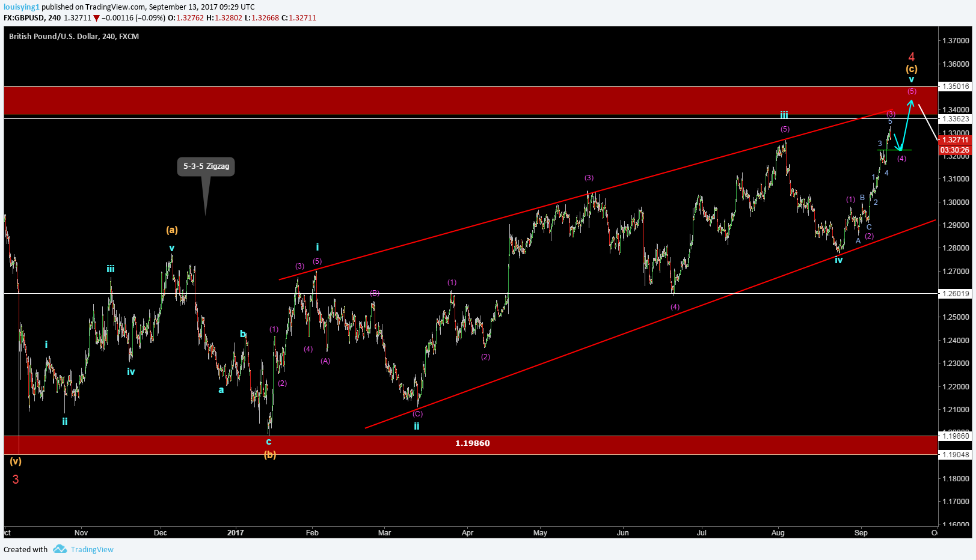
Task: Click the Sep label on time axis
Action: coord(861,533)
